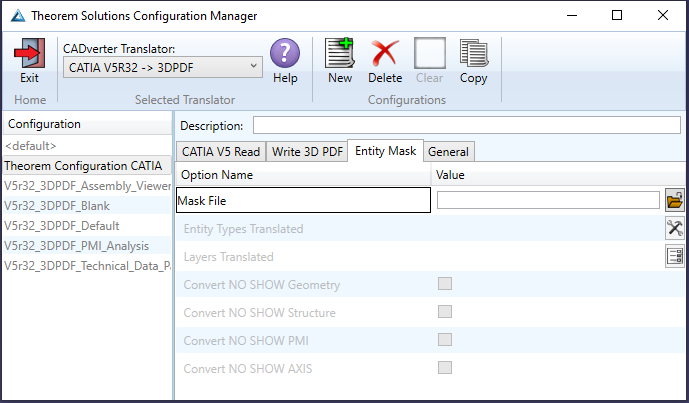Toggle Convert NO SHOW PMI checkbox
The image size is (689, 403).
pos(445,340)
